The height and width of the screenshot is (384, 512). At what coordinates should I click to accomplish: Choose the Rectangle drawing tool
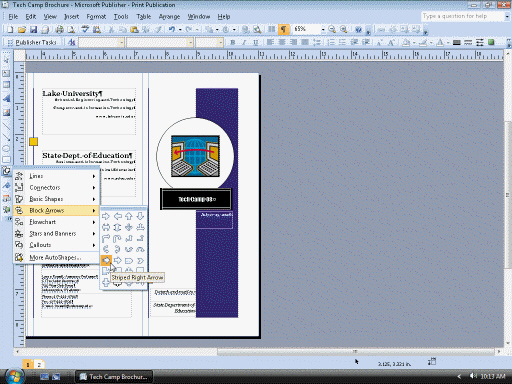point(6,160)
